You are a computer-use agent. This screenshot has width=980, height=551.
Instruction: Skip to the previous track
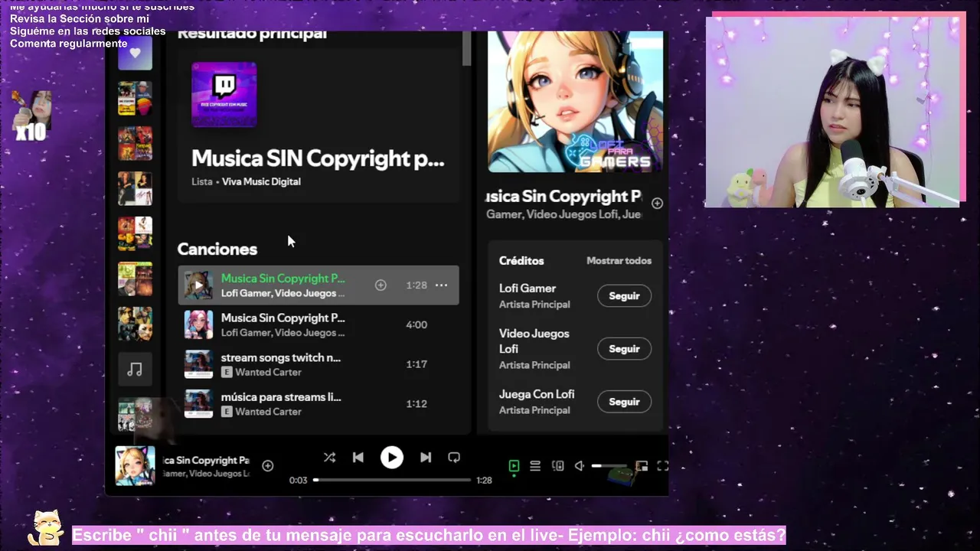(x=358, y=458)
